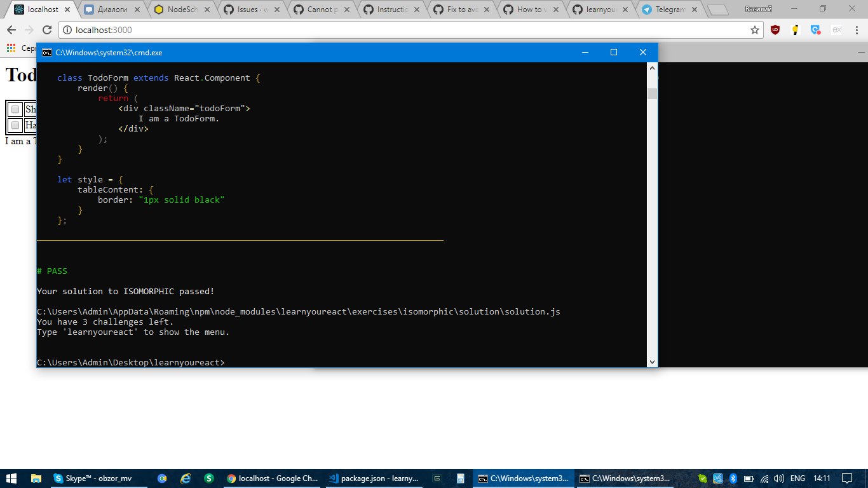Click the Василий profile button

(758, 9)
